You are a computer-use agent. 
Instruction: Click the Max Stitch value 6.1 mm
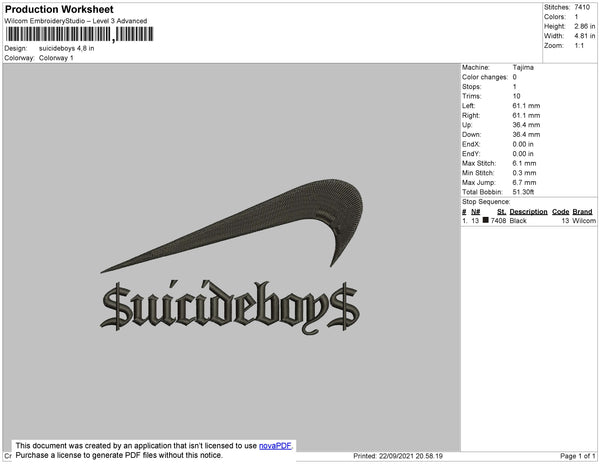[525, 163]
